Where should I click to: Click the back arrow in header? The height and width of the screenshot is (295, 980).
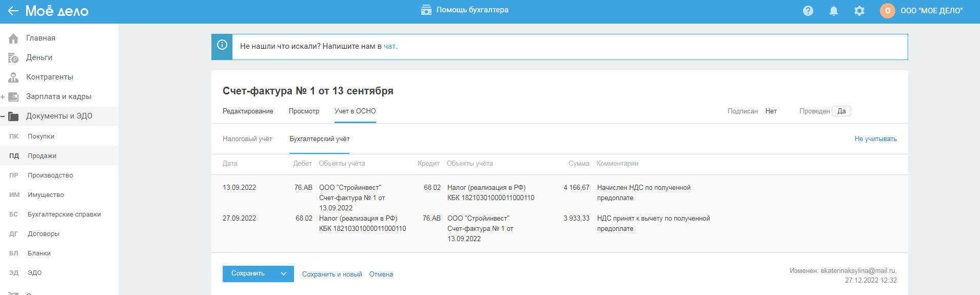click(13, 11)
